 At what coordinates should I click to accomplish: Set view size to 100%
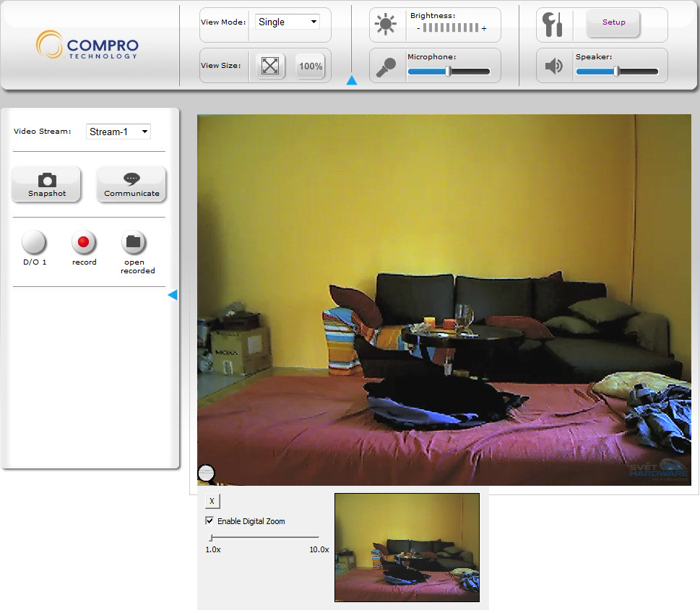coord(311,66)
